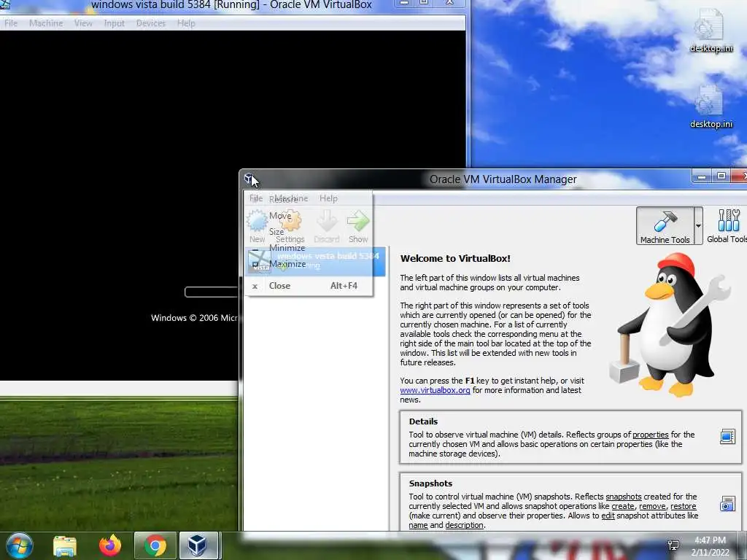This screenshot has height=560, width=747.
Task: Open the www.virtualbox.org link
Action: [435, 390]
